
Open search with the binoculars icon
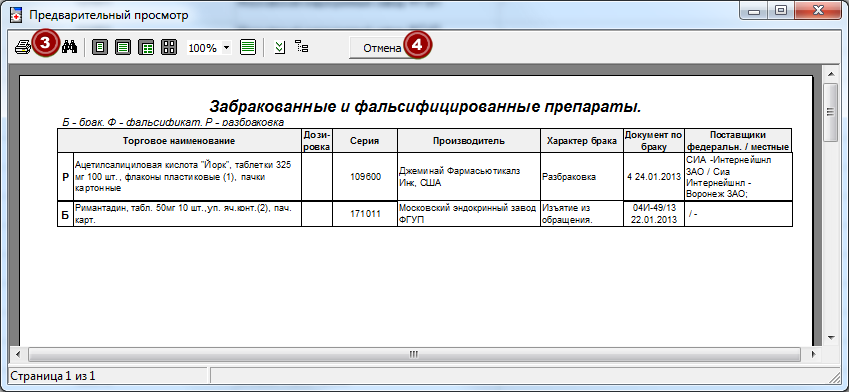69,47
